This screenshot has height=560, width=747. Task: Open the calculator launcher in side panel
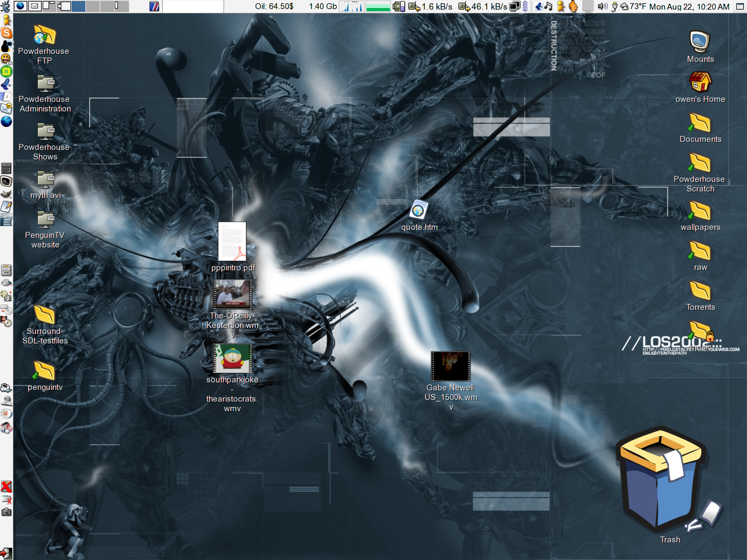coord(6,169)
